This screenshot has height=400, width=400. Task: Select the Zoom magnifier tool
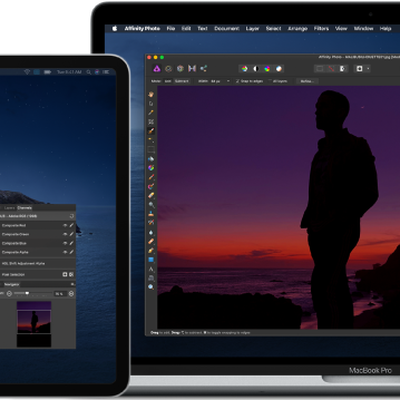[151, 287]
